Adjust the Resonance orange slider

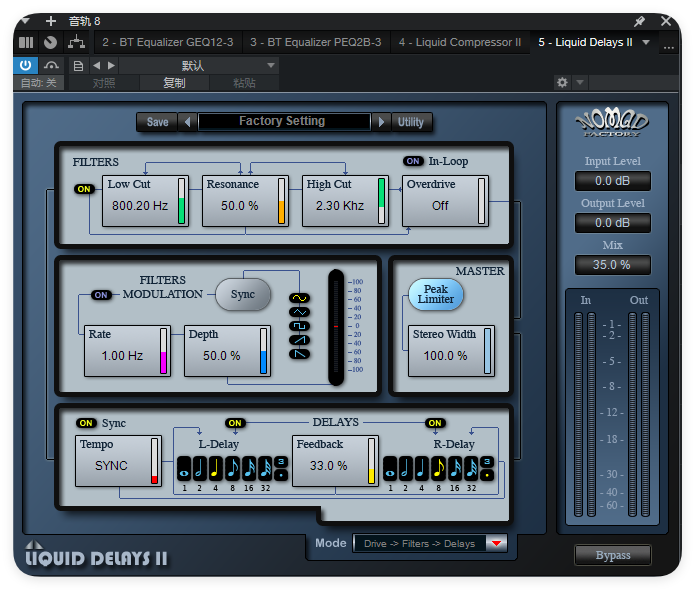(281, 201)
